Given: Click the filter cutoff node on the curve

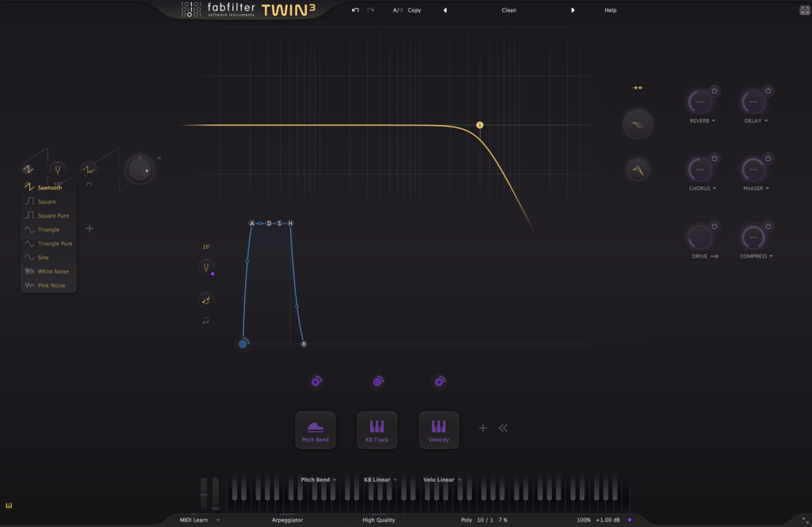Looking at the screenshot, I should [x=480, y=125].
